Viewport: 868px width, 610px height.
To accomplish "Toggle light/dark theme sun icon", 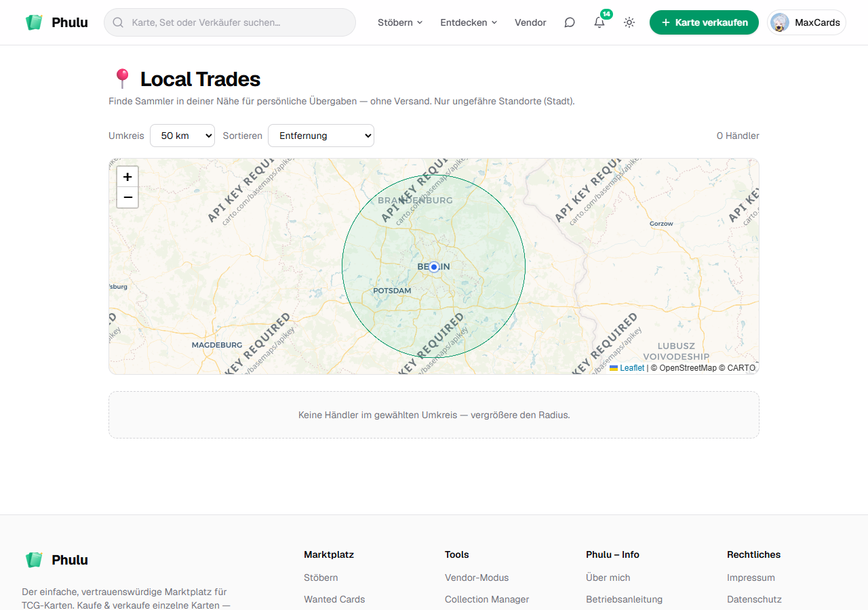I will [629, 22].
